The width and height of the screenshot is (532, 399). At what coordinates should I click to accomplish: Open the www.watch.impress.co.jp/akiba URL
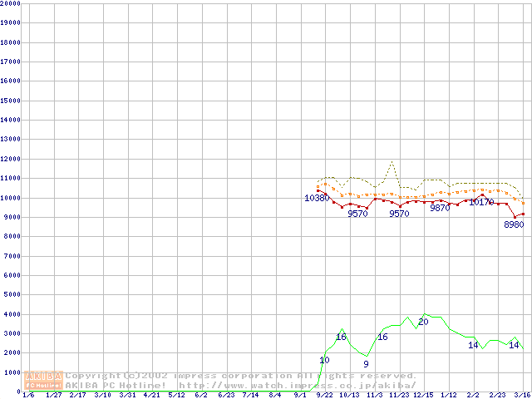point(298,385)
